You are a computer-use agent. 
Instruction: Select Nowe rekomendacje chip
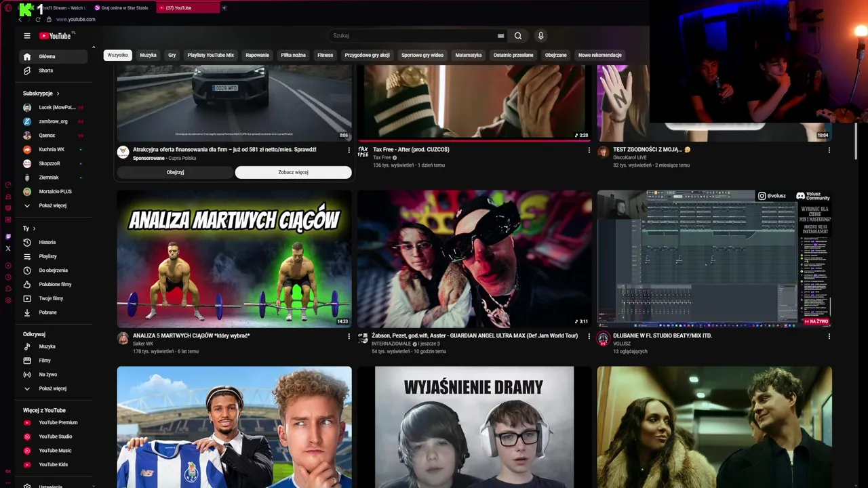pyautogui.click(x=599, y=55)
